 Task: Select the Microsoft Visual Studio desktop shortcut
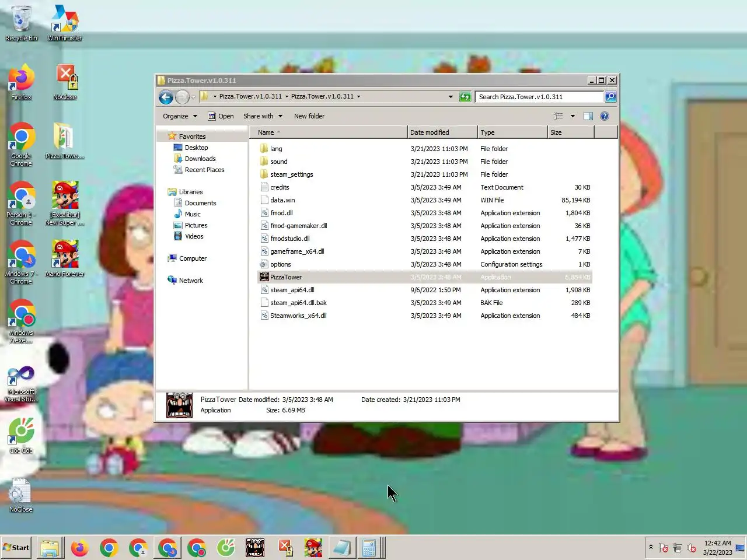pyautogui.click(x=21, y=384)
